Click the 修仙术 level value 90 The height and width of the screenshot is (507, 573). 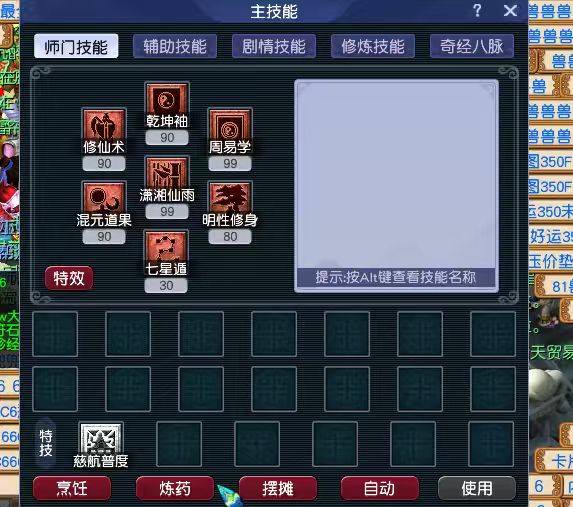[x=104, y=163]
